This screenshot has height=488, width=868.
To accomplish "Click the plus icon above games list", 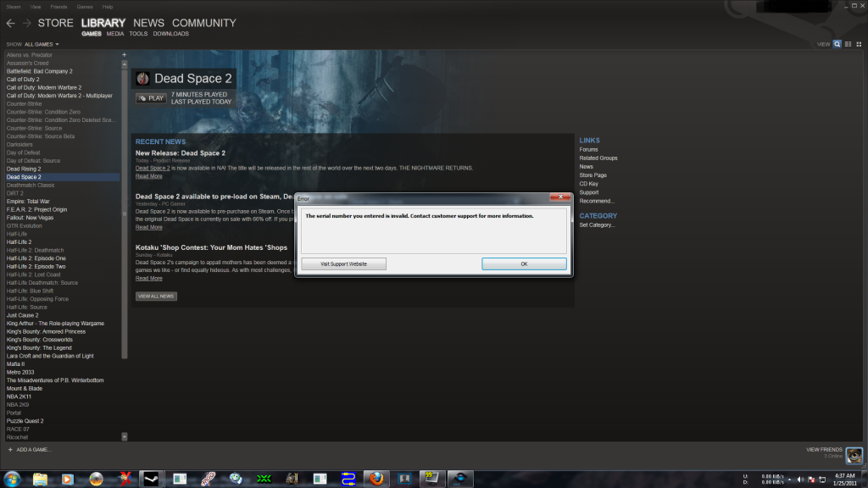I will [x=124, y=55].
